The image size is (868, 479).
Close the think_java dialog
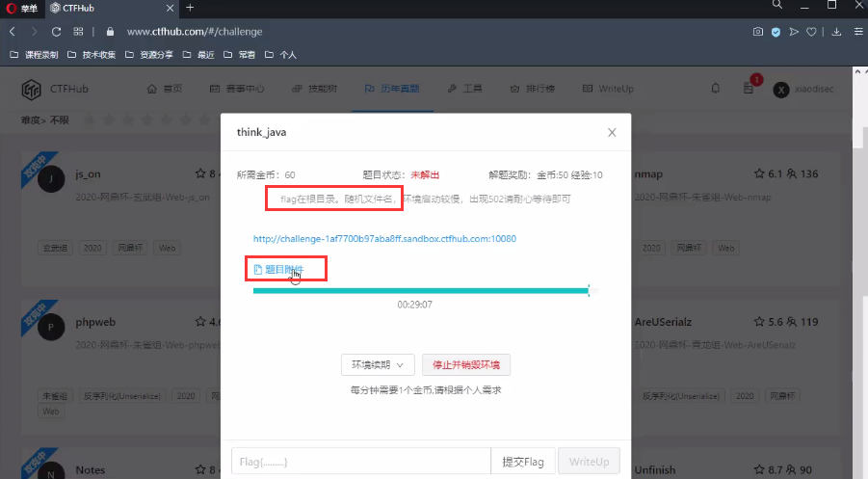(612, 132)
